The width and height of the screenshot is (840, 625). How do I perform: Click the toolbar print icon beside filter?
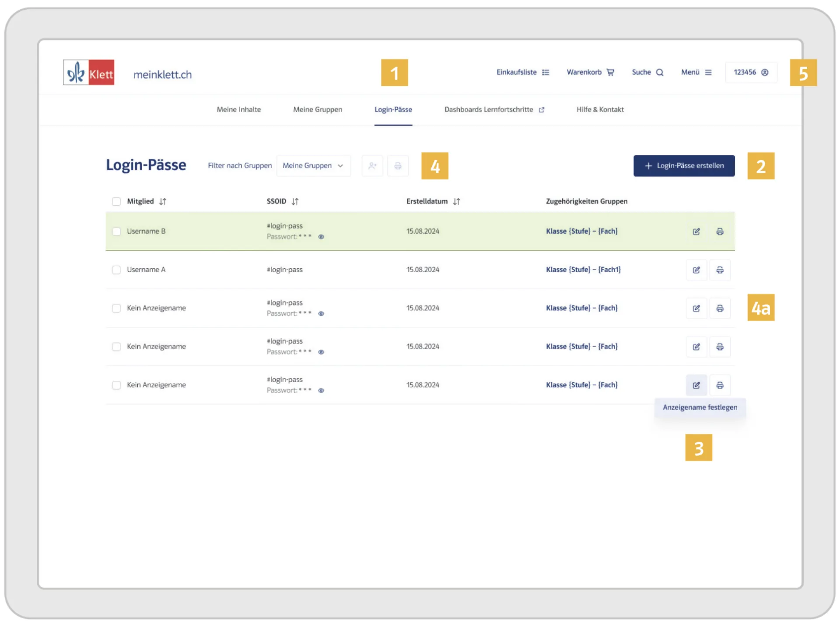pyautogui.click(x=398, y=166)
